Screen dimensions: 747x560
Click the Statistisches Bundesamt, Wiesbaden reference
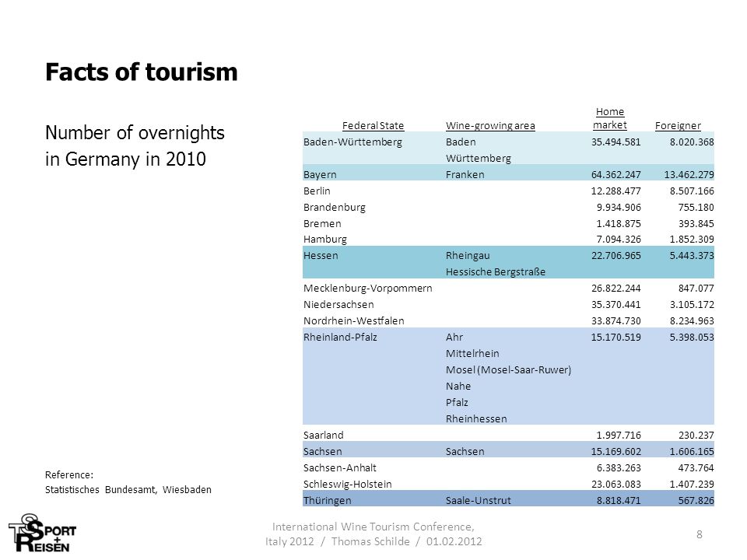(128, 489)
